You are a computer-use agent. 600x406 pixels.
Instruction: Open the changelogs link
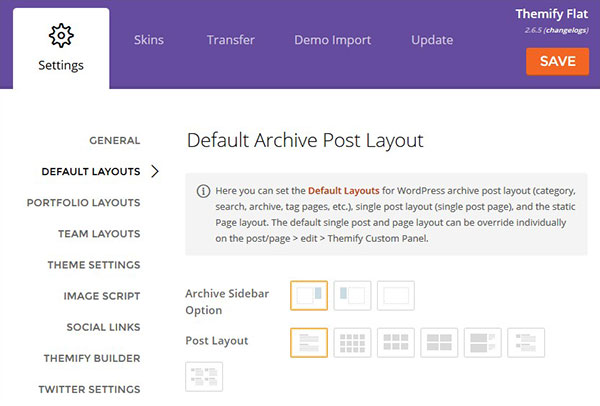click(x=567, y=30)
